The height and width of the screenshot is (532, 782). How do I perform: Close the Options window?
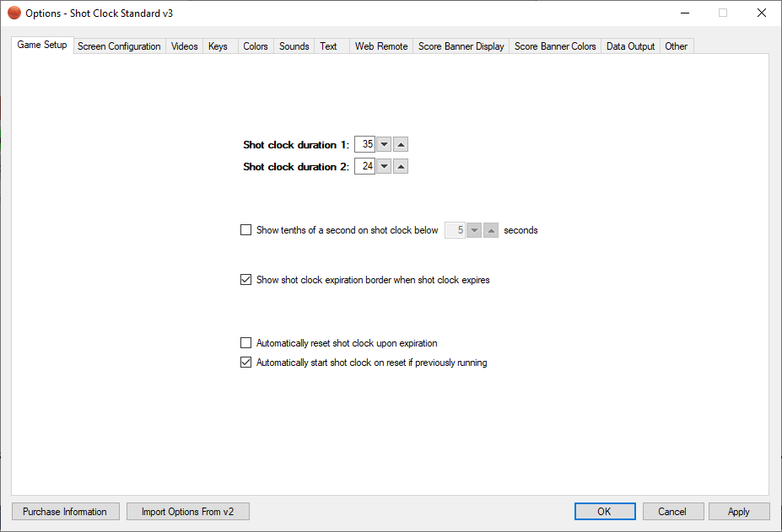pos(761,13)
